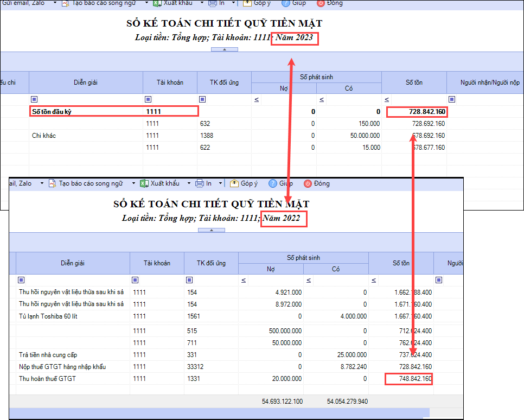Click Diễn giải filter operator box, 2023 report
524x420 pixels.
[34, 99]
